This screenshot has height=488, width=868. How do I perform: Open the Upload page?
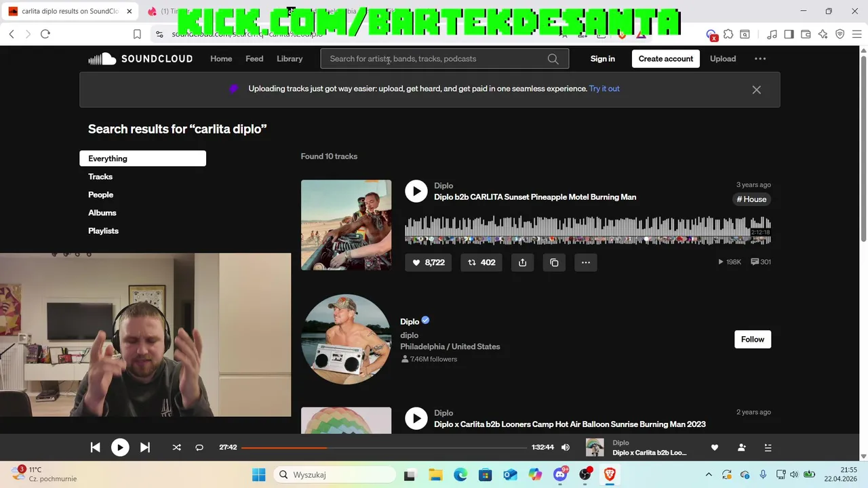click(723, 59)
